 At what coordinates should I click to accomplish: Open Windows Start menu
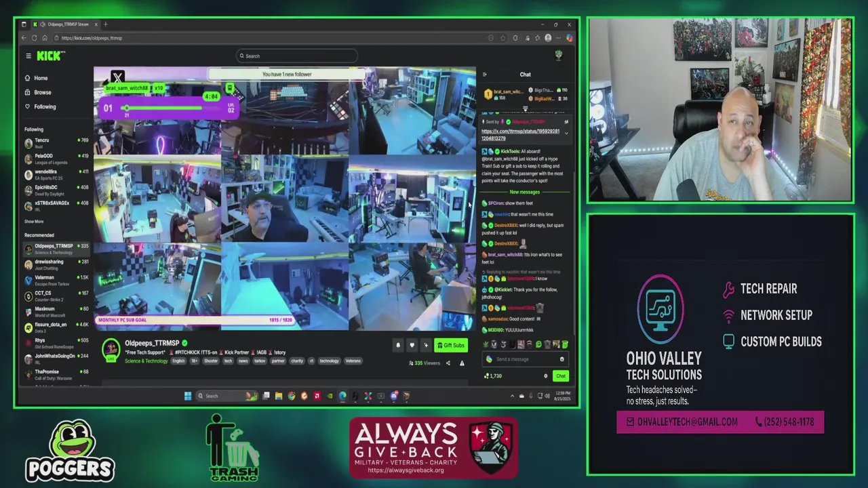188,396
